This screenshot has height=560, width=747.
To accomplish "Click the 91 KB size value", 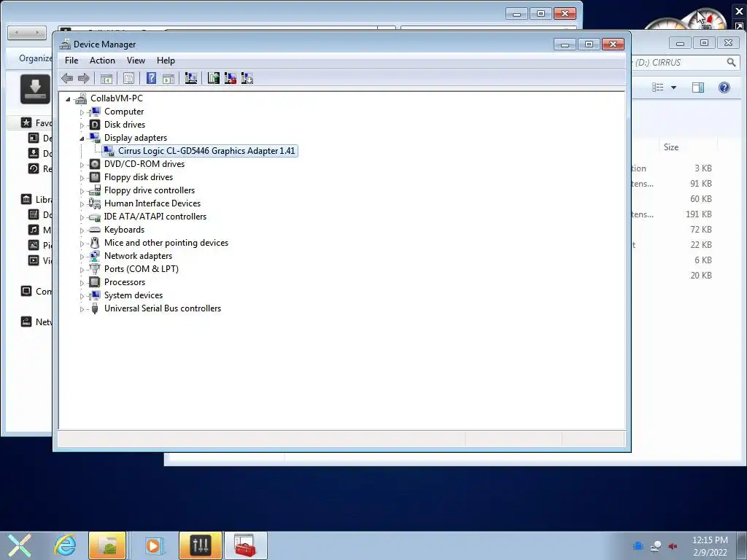I will tap(701, 183).
